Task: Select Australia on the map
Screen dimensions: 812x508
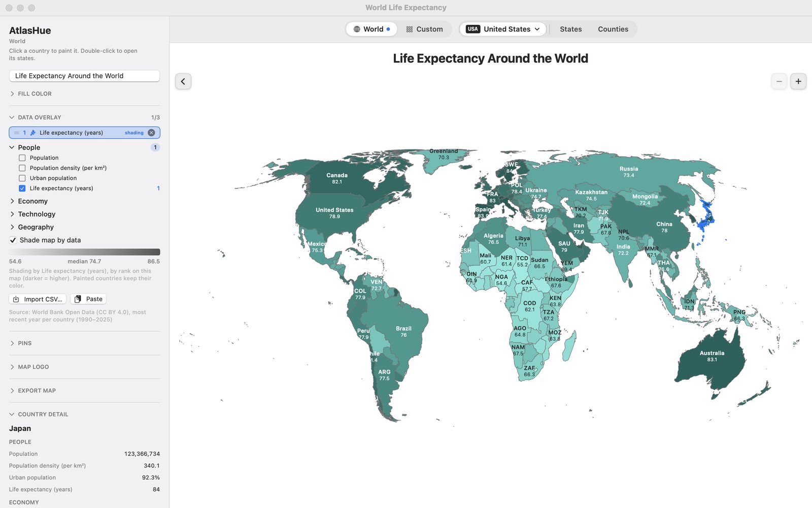Action: click(712, 356)
